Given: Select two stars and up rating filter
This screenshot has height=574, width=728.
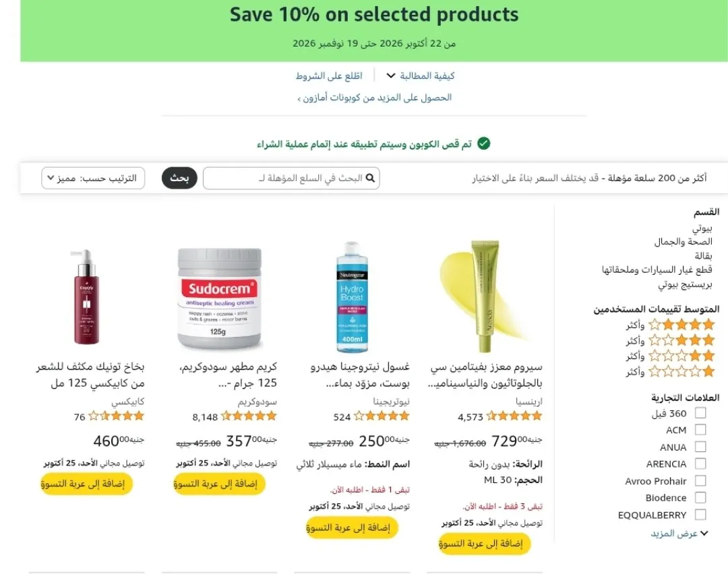Looking at the screenshot, I should point(671,356).
